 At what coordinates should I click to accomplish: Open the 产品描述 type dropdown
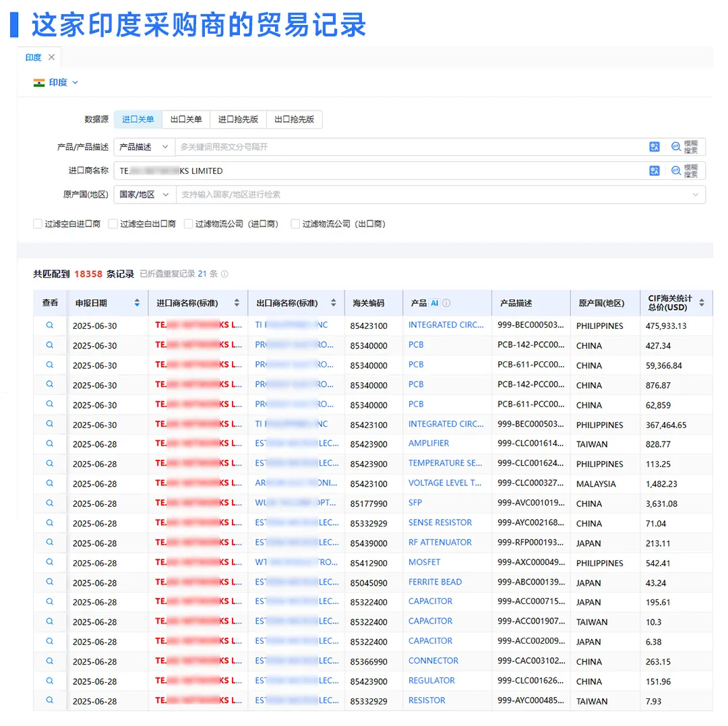pos(144,147)
